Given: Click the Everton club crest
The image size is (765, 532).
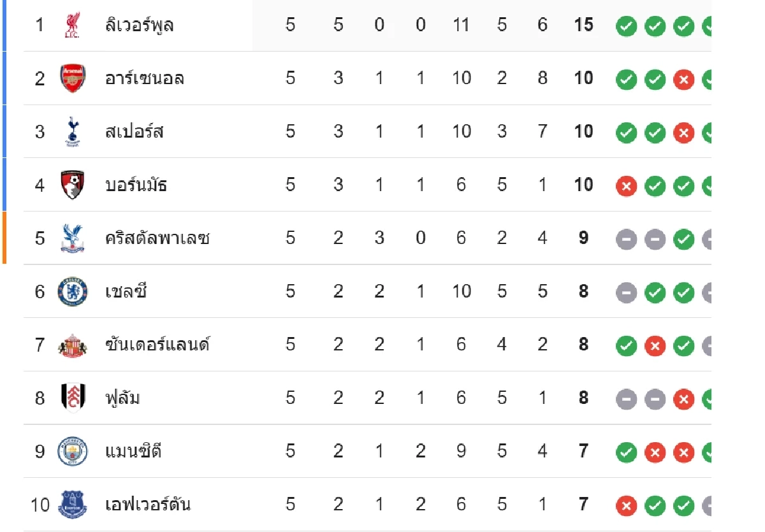Looking at the screenshot, I should 72,505.
